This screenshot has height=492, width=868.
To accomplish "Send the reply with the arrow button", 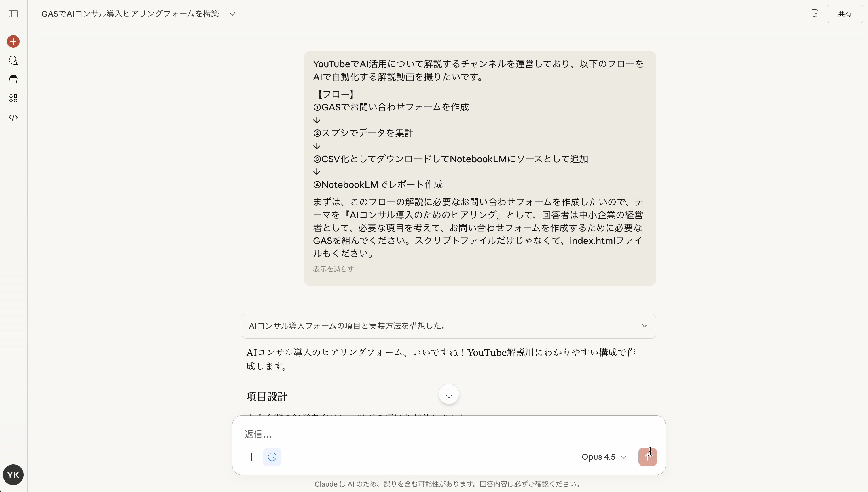I will click(x=647, y=457).
